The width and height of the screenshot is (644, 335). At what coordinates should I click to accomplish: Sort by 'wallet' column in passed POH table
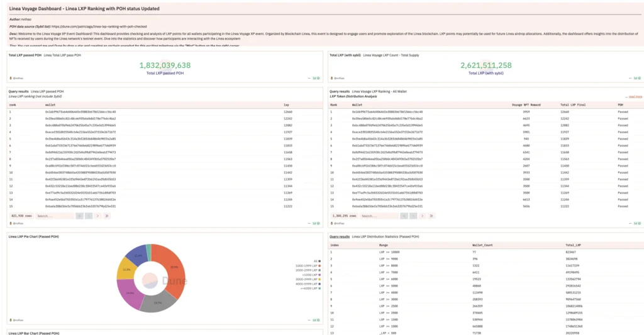pyautogui.click(x=50, y=105)
